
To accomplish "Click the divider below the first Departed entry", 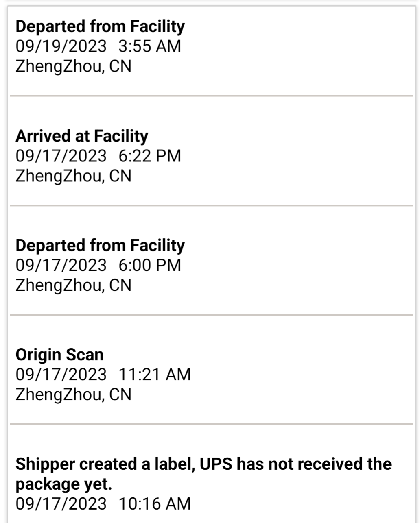I will coord(212,96).
